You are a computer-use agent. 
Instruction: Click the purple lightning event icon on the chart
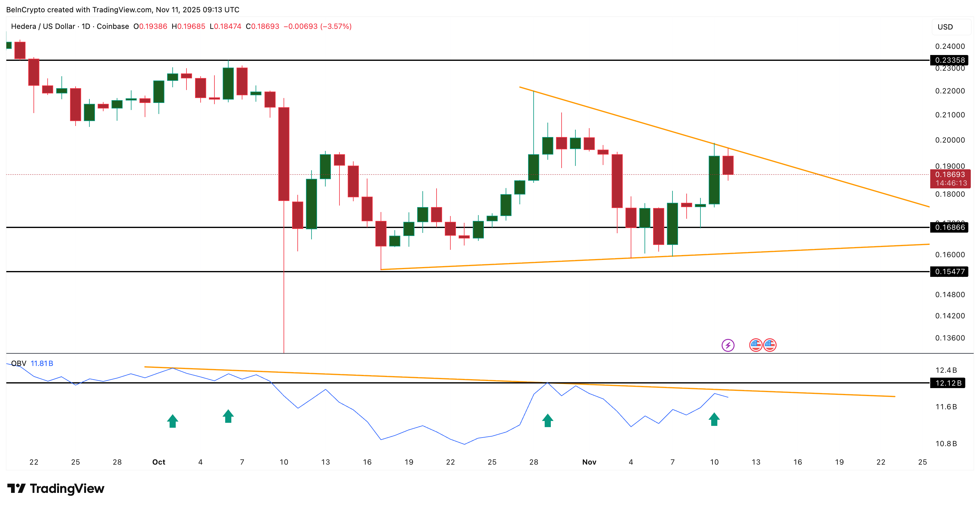tap(727, 345)
